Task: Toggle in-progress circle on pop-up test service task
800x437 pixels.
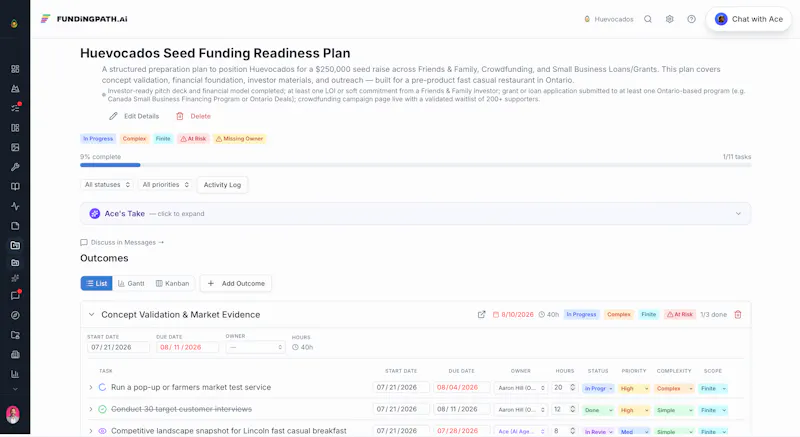Action: (102, 388)
